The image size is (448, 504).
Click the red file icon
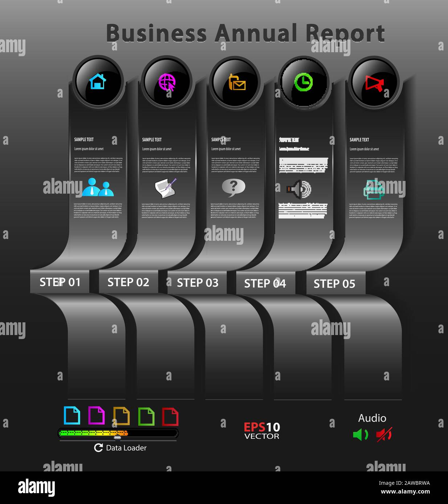[170, 417]
